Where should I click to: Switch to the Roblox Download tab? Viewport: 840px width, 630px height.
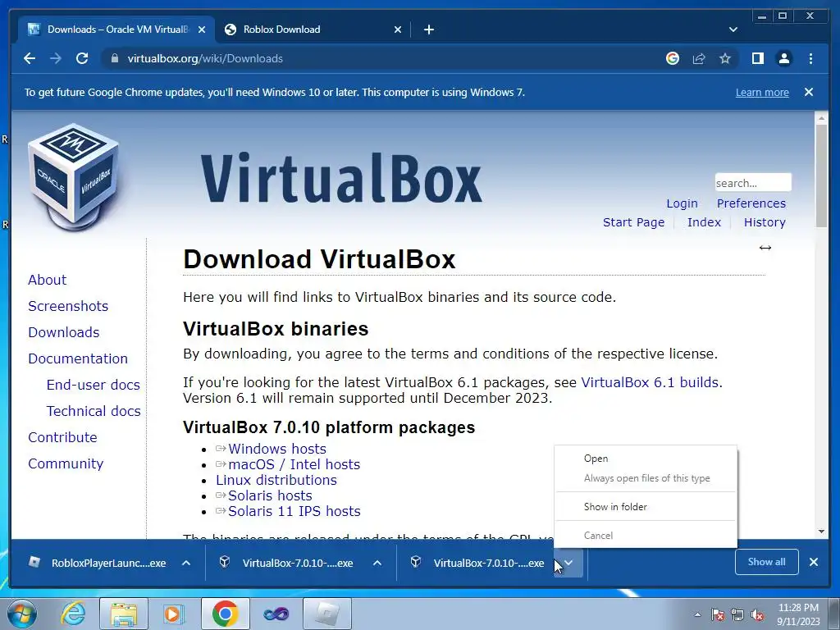point(313,30)
